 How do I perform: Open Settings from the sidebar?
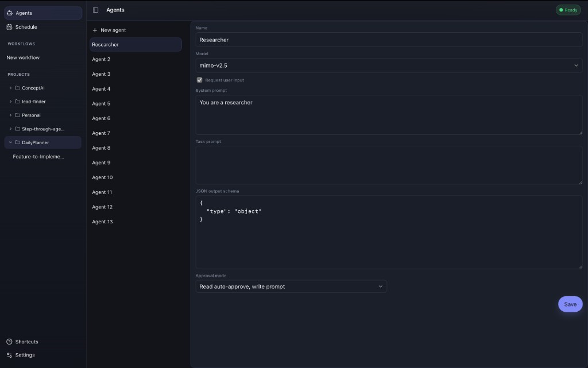click(x=21, y=355)
